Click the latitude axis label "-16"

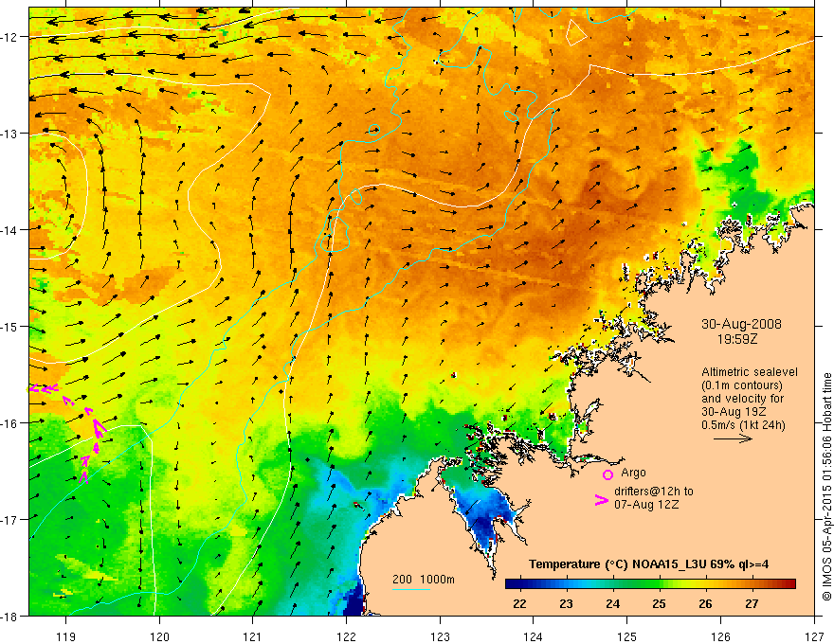(9, 423)
